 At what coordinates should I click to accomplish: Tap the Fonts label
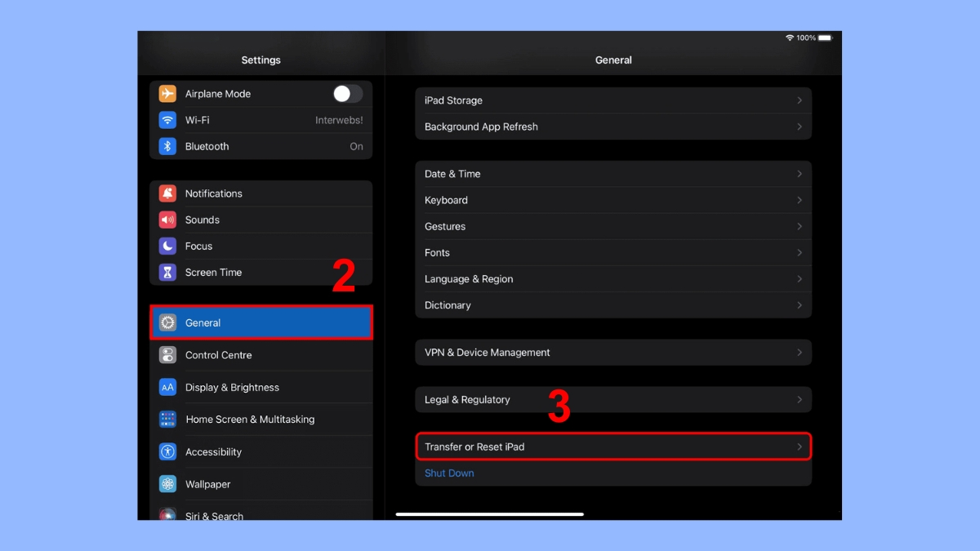coord(437,253)
